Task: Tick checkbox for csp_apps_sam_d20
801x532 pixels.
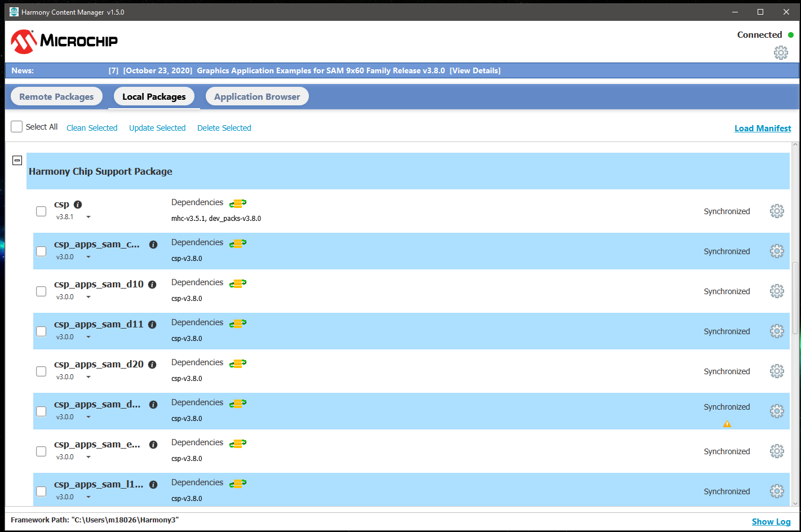Action: coord(41,371)
